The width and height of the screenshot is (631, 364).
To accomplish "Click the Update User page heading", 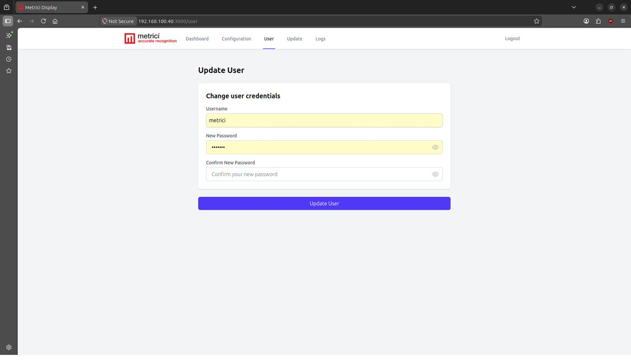I will [x=221, y=70].
